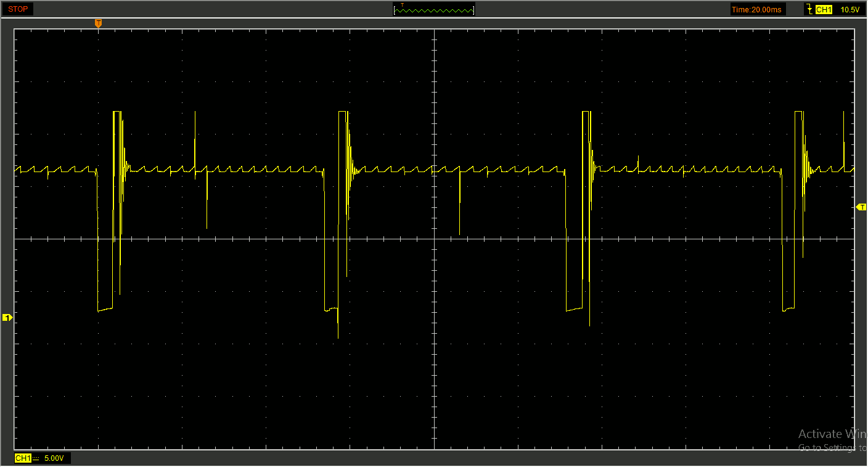Viewport: 868px width, 467px height.
Task: Click the 10.5V trigger level readout
Action: point(850,9)
